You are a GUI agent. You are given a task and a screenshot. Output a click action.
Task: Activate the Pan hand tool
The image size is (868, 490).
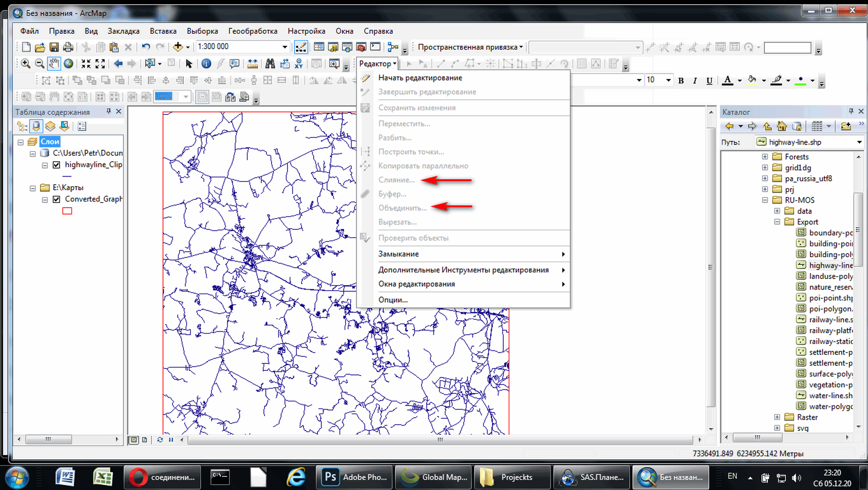click(x=54, y=63)
